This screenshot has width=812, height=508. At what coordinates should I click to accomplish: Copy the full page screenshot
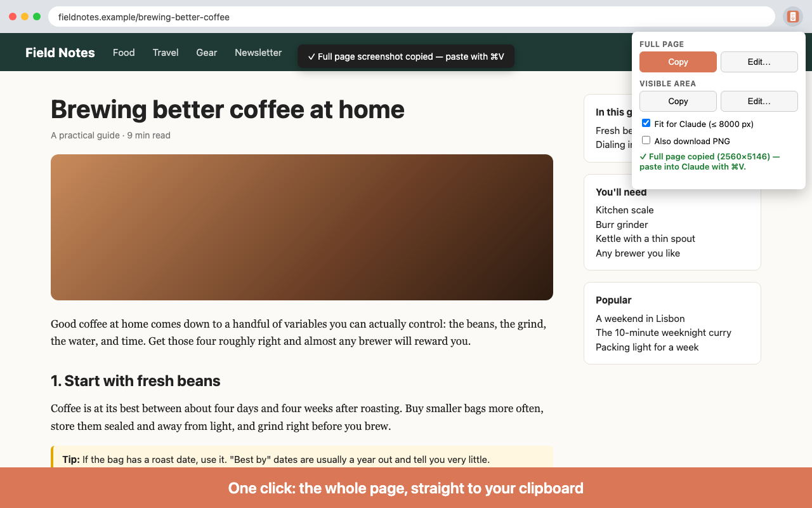pos(678,62)
